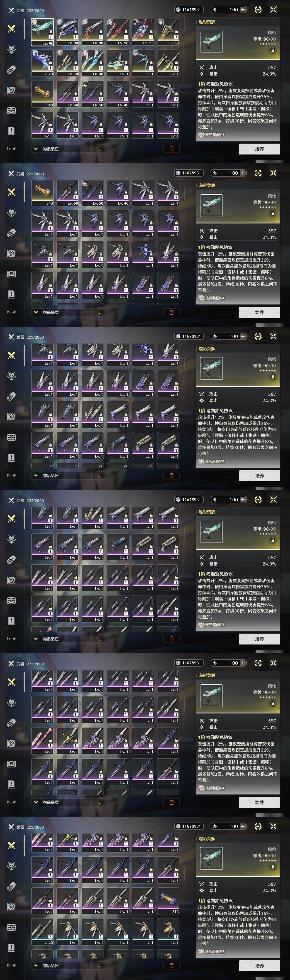Click the shell coin currency icon 11678931 in bottommost view
The height and width of the screenshot is (980, 290).
[x=178, y=826]
